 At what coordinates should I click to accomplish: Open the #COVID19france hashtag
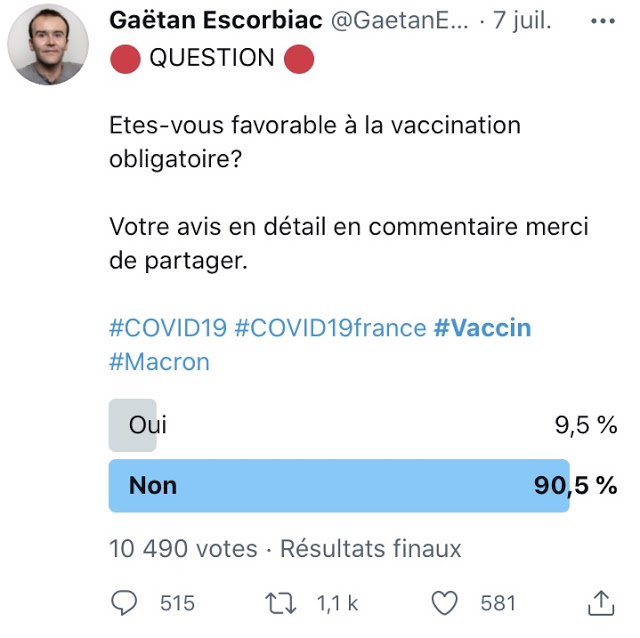click(330, 328)
